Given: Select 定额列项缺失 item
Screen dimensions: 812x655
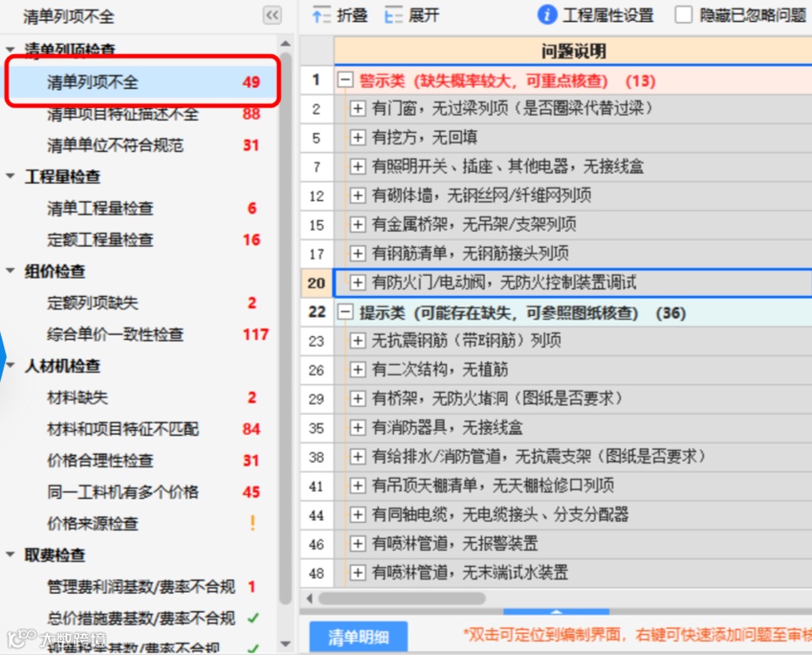Looking at the screenshot, I should 93,303.
